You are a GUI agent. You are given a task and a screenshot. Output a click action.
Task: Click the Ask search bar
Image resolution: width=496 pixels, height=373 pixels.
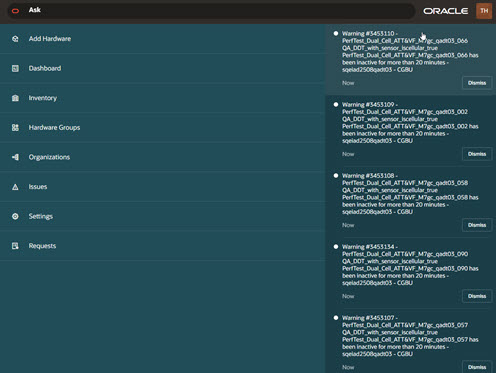pos(211,11)
